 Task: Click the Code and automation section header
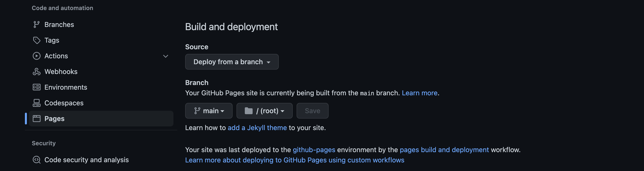[62, 8]
